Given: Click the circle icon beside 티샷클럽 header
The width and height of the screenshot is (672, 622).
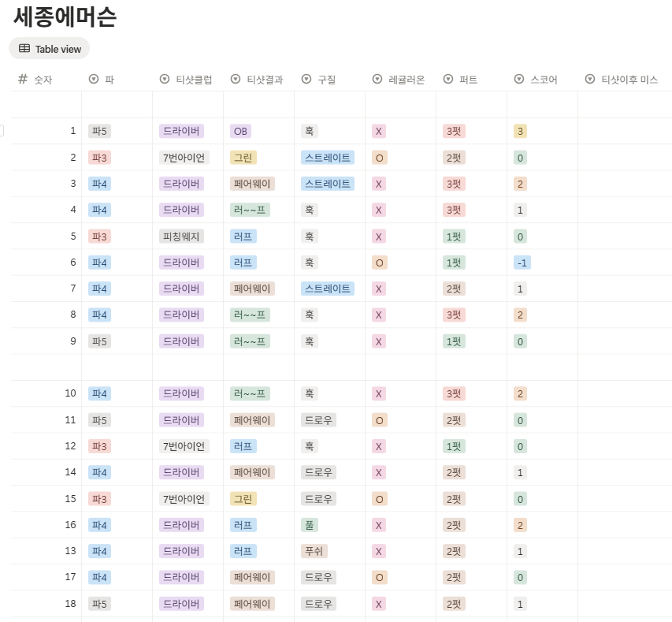Looking at the screenshot, I should 164,79.
